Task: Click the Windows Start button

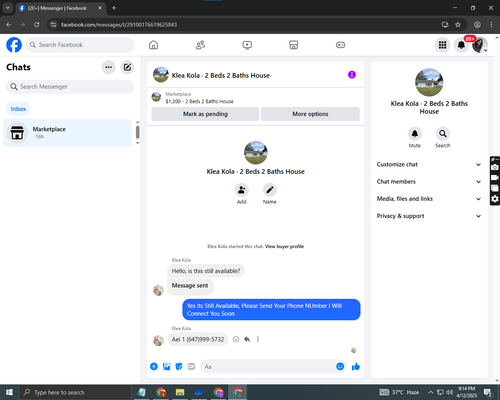Action: coord(9,392)
